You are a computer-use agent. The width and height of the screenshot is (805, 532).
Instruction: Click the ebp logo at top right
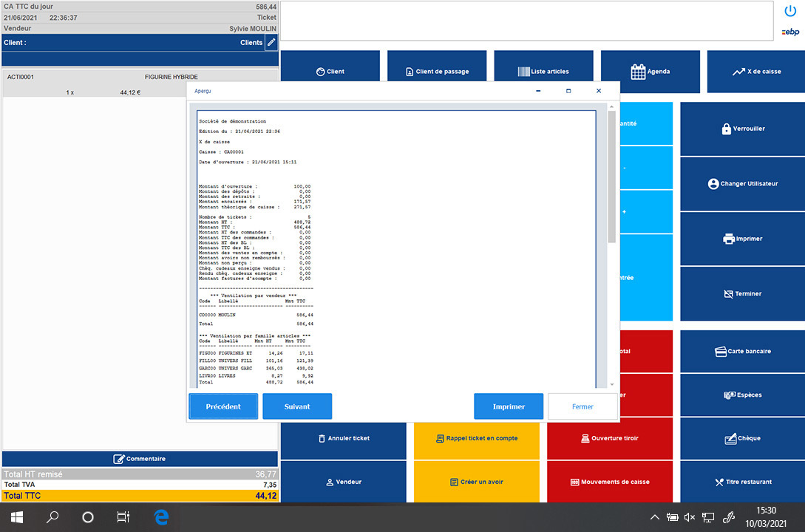pos(791,31)
